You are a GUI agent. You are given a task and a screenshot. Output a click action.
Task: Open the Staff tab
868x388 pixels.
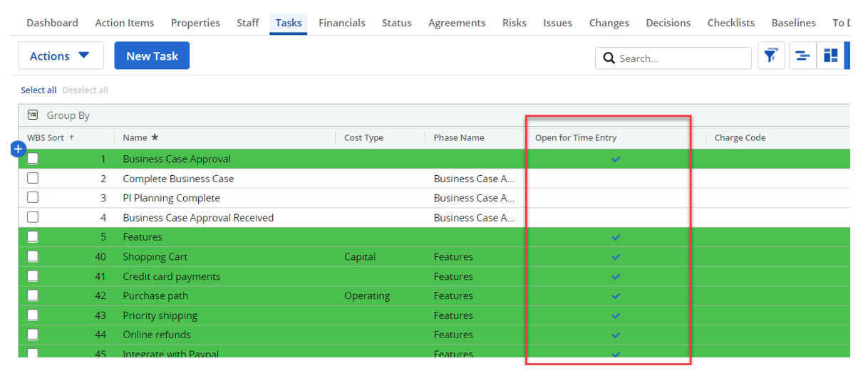point(248,23)
